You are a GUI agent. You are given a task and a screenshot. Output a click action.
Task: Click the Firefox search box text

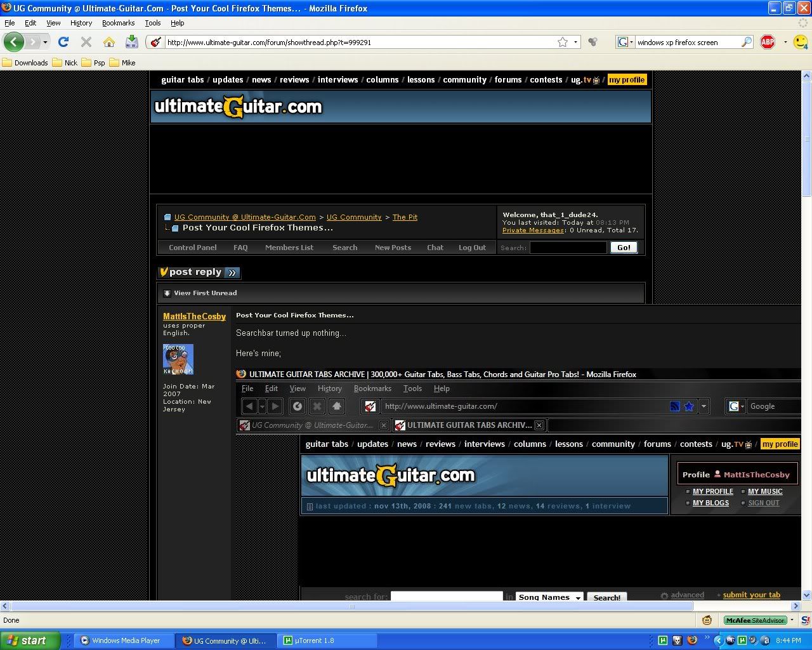(x=688, y=43)
